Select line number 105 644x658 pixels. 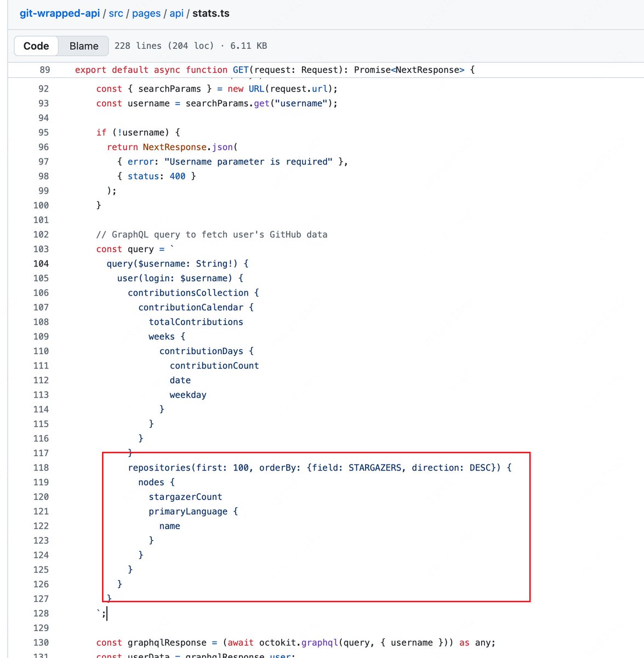point(41,278)
